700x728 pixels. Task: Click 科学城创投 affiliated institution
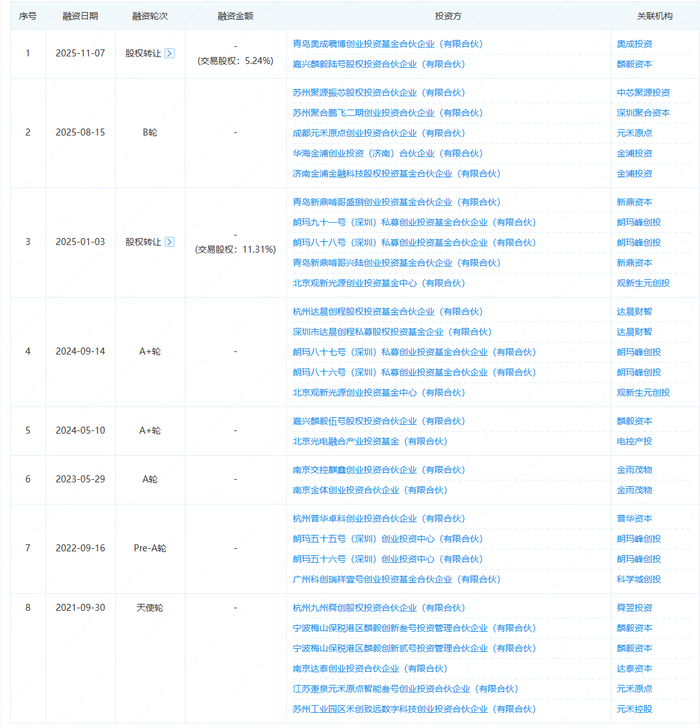point(639,579)
